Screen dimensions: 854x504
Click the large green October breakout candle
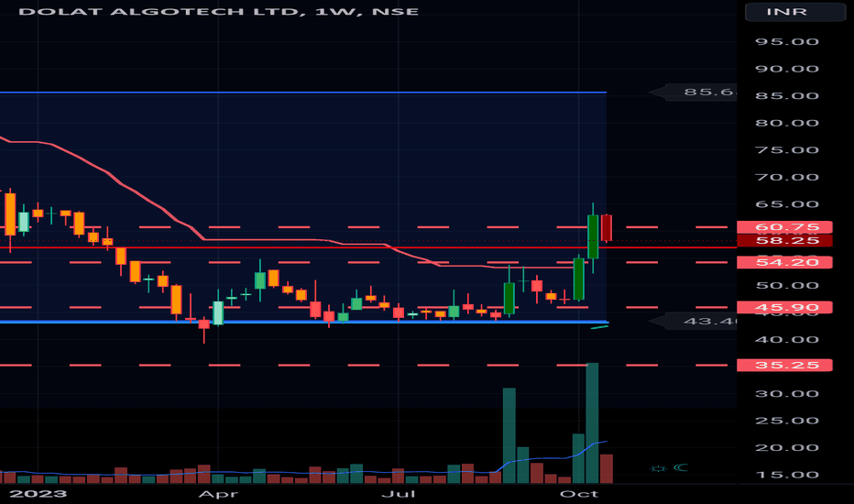pyautogui.click(x=593, y=236)
